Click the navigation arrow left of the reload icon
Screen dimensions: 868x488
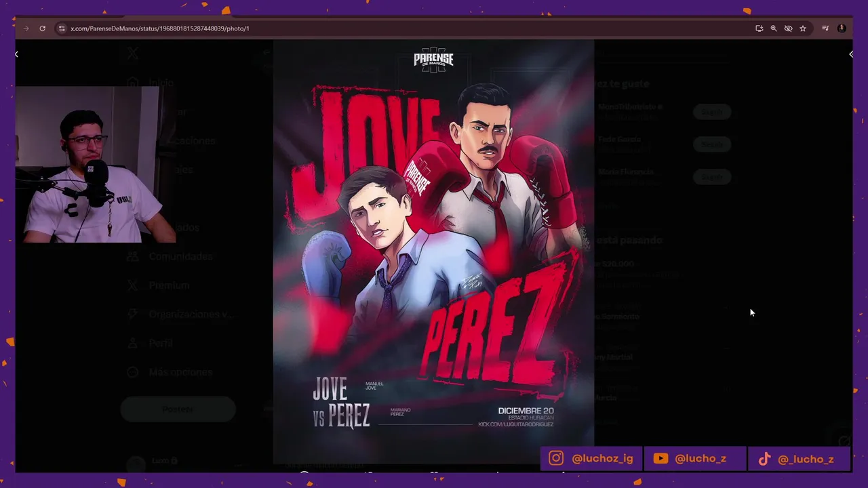[26, 28]
